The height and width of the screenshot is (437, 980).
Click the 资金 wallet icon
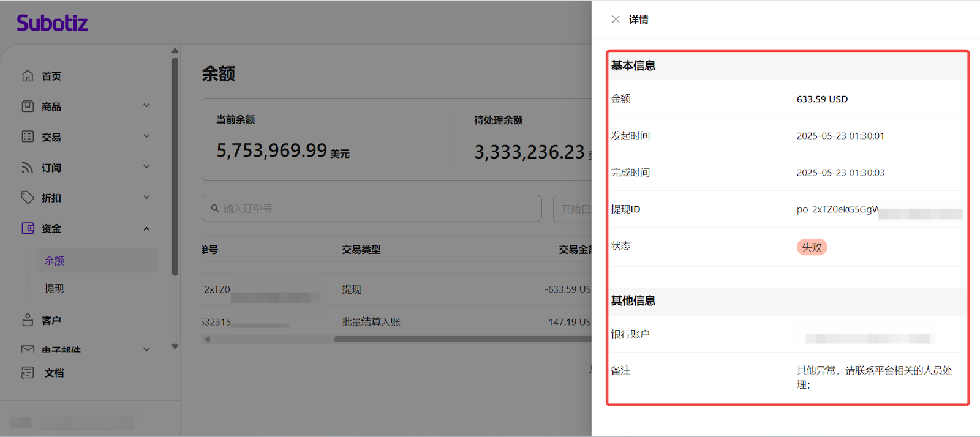tap(28, 228)
